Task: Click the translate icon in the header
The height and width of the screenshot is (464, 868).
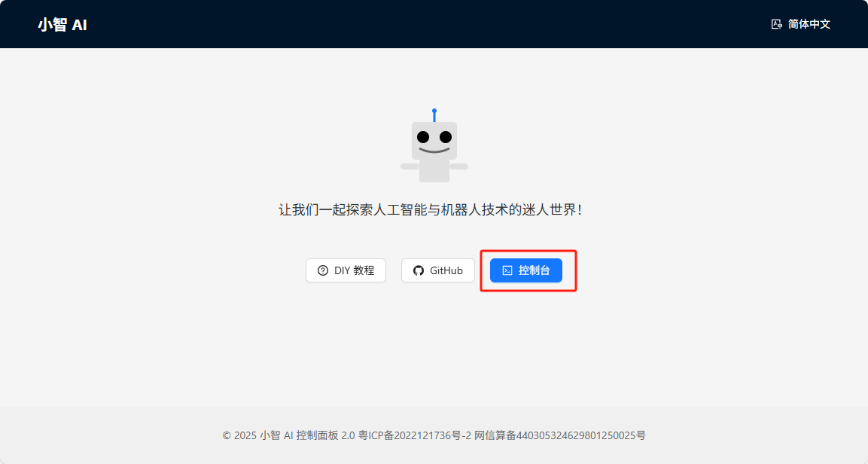Action: tap(777, 24)
